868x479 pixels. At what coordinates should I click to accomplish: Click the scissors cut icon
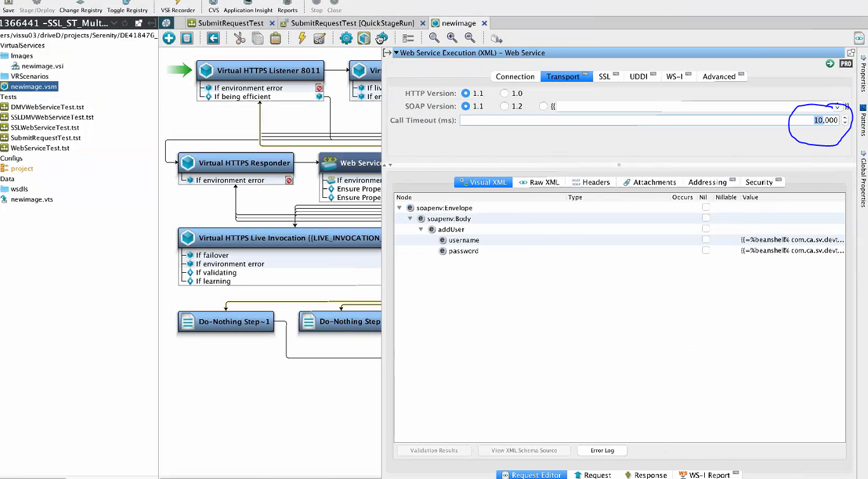tap(239, 39)
